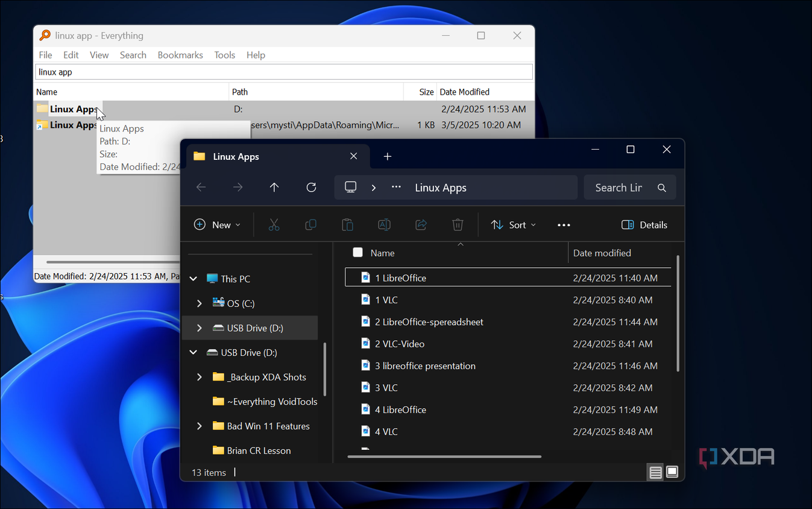Click the address bar ellipsis before Linux Apps
812x509 pixels.
396,188
